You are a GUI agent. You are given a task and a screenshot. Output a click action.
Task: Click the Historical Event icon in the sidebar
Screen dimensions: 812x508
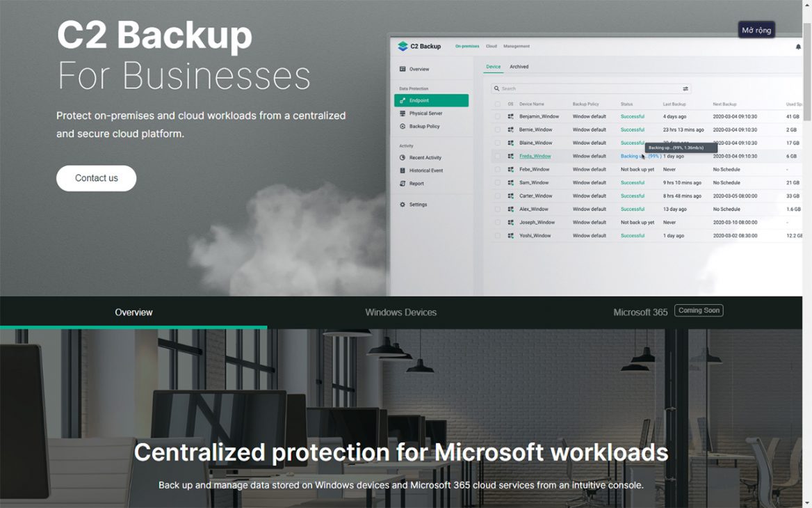tap(403, 170)
